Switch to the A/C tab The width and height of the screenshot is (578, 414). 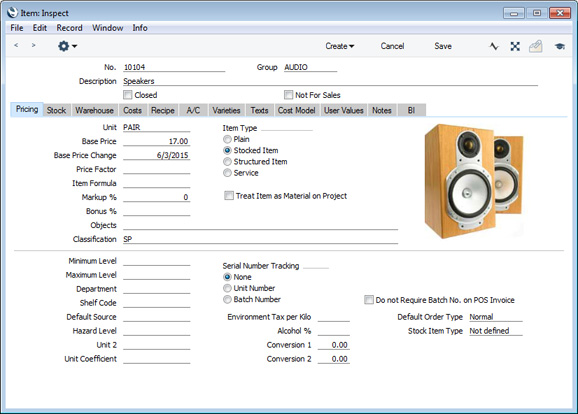193,110
